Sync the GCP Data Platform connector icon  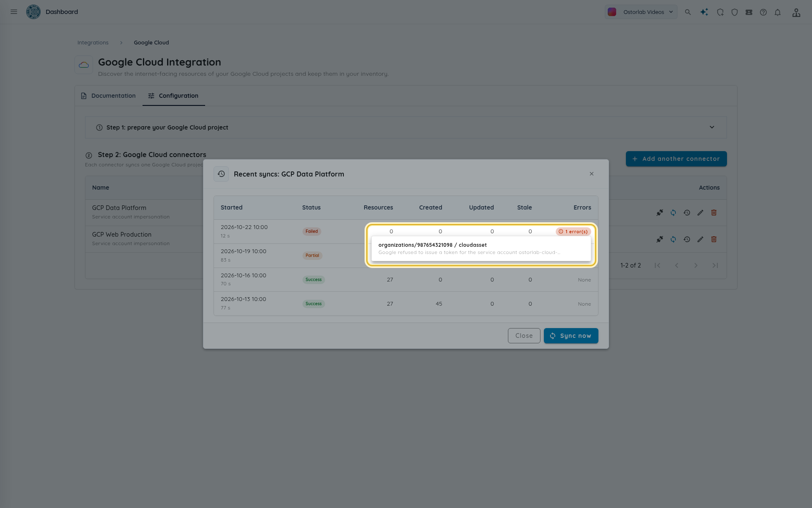pos(673,213)
